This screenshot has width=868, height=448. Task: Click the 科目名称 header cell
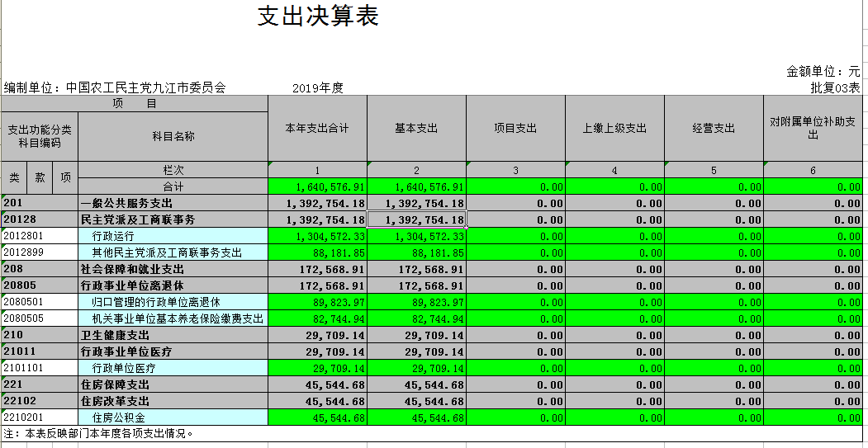[x=173, y=137]
